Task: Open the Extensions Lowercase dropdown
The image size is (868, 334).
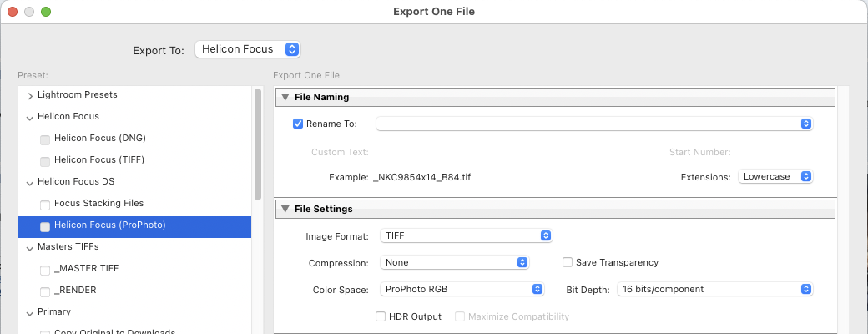Action: point(775,177)
